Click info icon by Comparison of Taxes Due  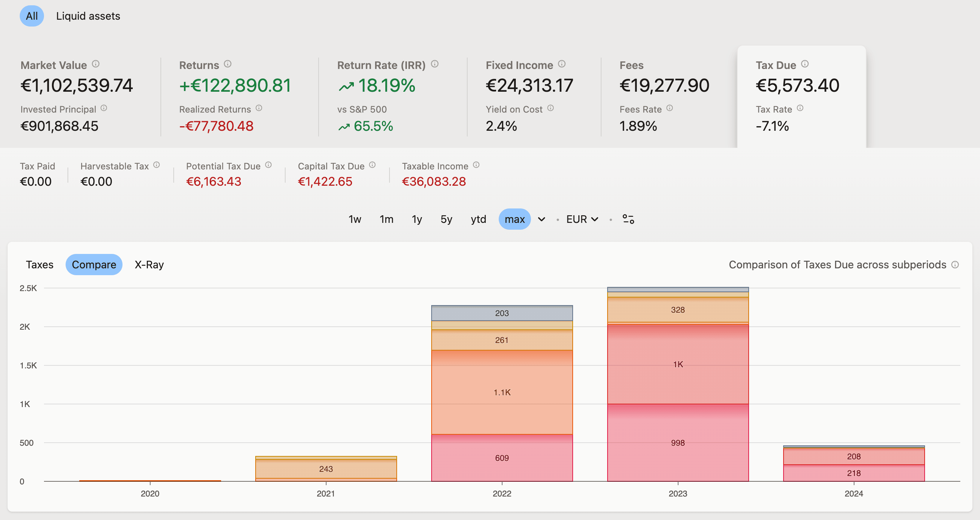point(955,265)
